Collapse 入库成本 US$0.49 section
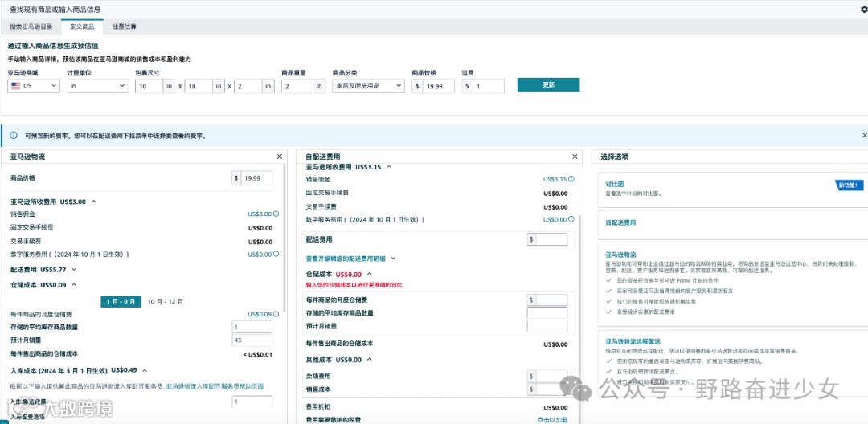 click(145, 370)
